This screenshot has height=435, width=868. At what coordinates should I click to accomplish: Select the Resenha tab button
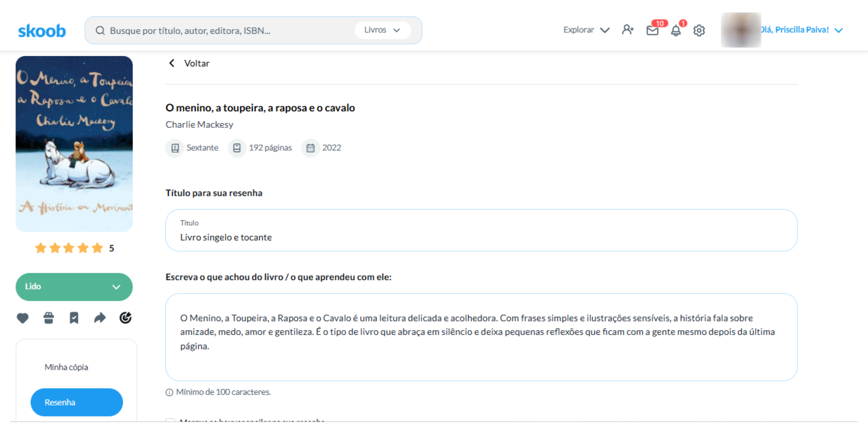pyautogui.click(x=77, y=403)
